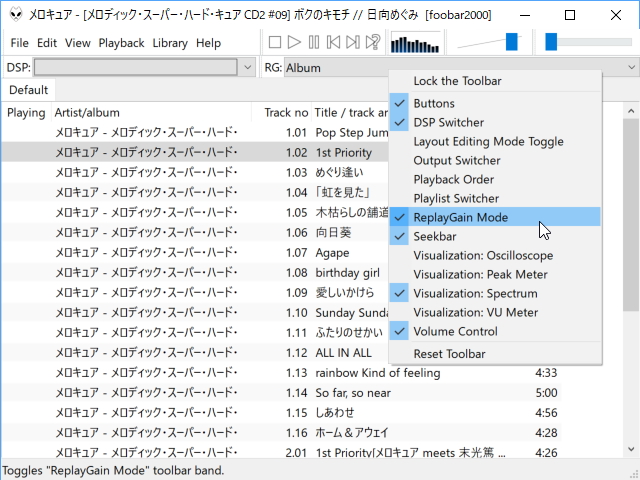Select track 1.13 rainbow Kind of feeling
The height and width of the screenshot is (480, 640).
282,372
